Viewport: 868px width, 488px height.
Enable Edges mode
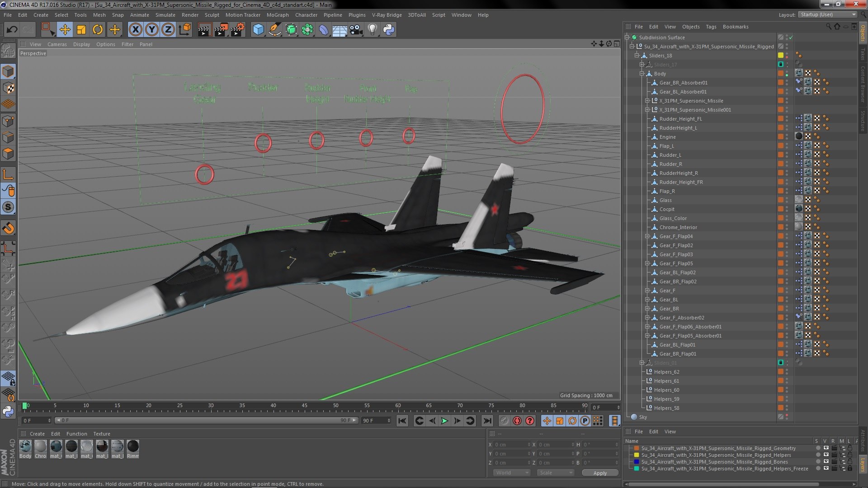(8, 137)
